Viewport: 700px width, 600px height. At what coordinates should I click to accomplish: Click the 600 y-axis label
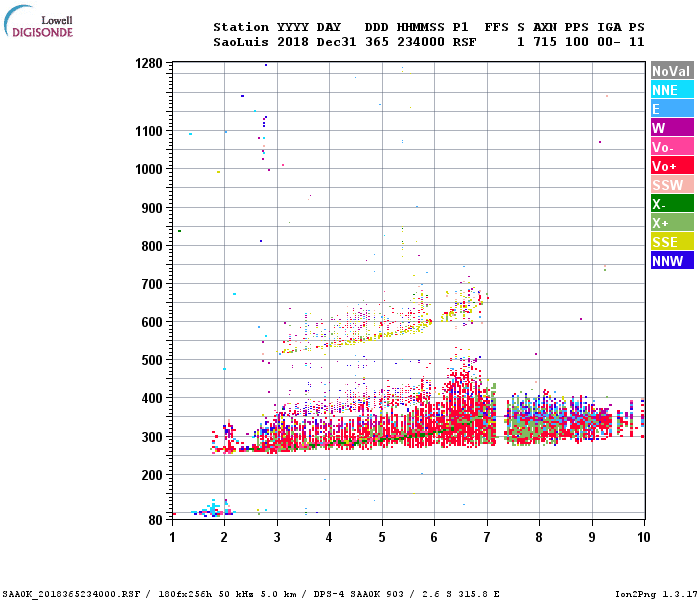[x=152, y=322]
